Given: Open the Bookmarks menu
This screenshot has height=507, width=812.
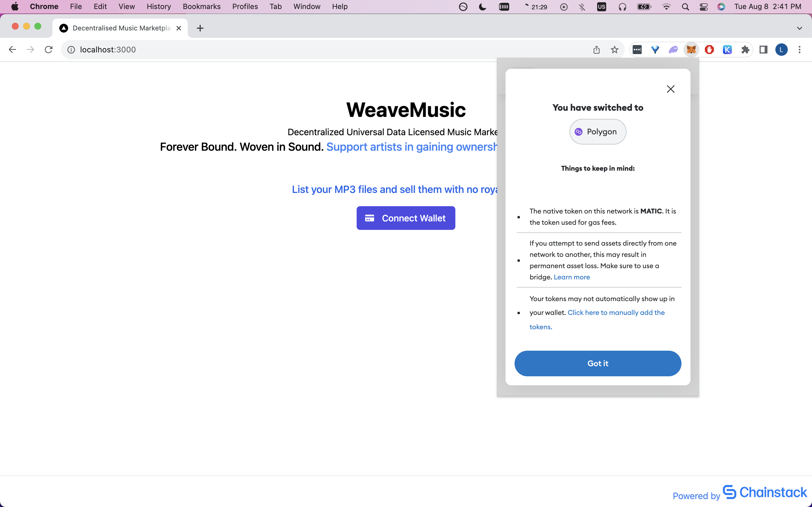Looking at the screenshot, I should tap(201, 7).
